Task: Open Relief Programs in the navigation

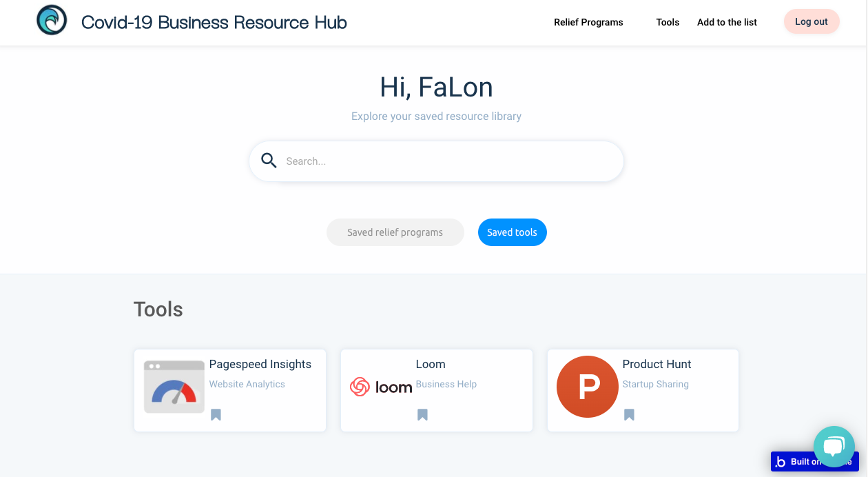Action: [x=588, y=22]
